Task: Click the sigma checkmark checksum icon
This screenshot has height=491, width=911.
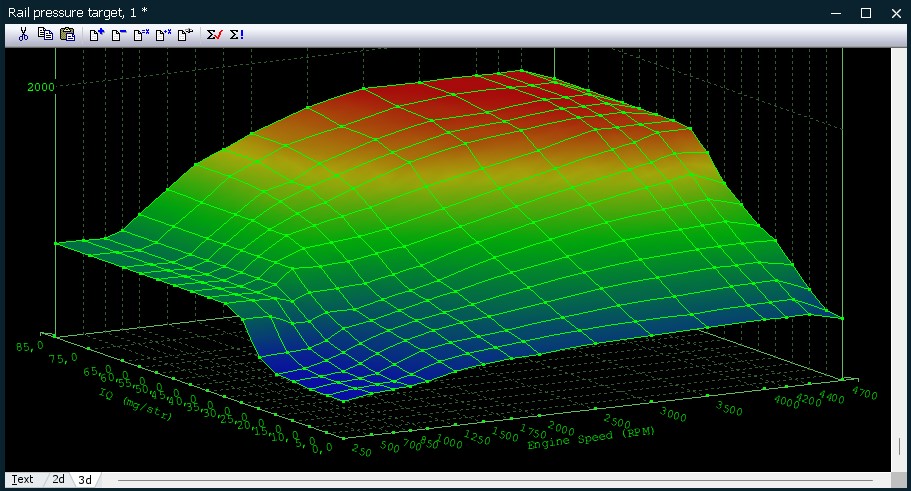Action: pos(214,34)
